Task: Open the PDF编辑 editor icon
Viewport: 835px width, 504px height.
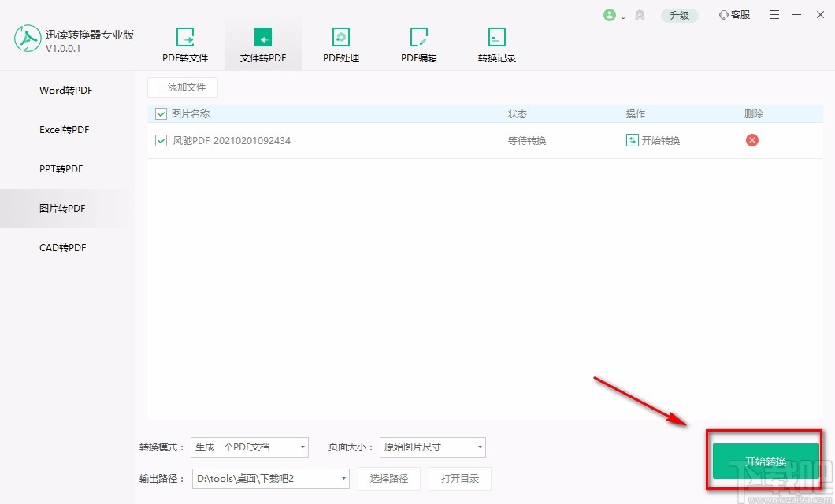Action: [x=418, y=36]
